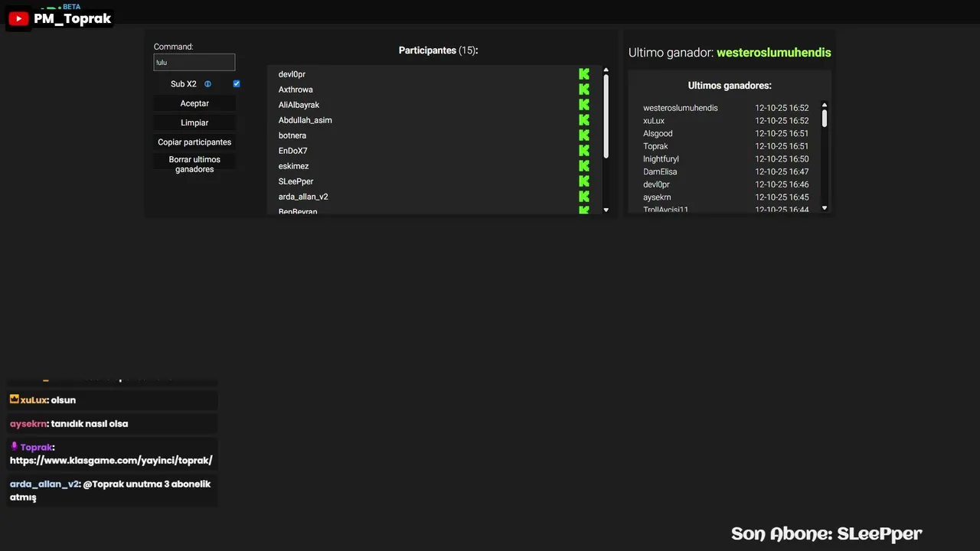Click the 12-10-25 16:47 timestamp
Screen dimensions: 980x551
[782, 171]
